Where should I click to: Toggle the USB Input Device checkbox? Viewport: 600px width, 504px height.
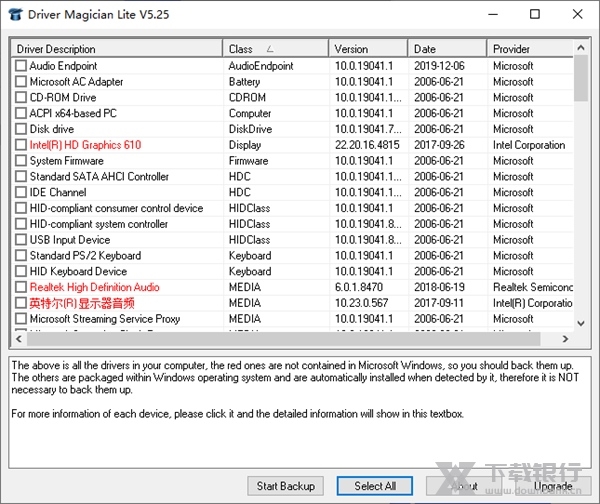(x=21, y=240)
